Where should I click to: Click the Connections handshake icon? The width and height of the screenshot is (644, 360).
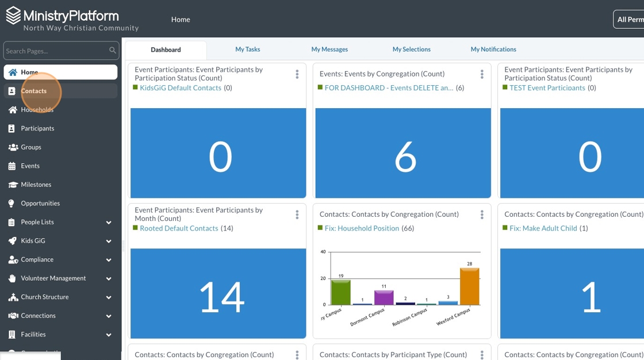click(x=13, y=316)
